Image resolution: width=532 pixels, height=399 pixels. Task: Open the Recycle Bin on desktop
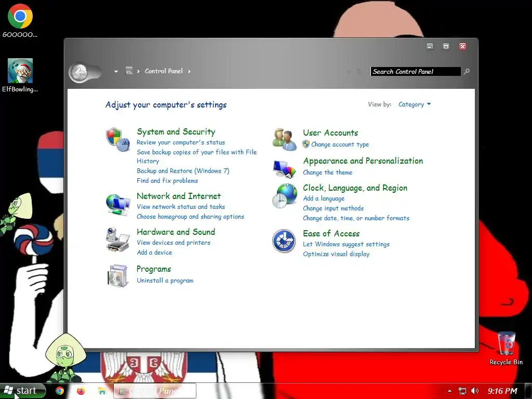click(x=506, y=349)
